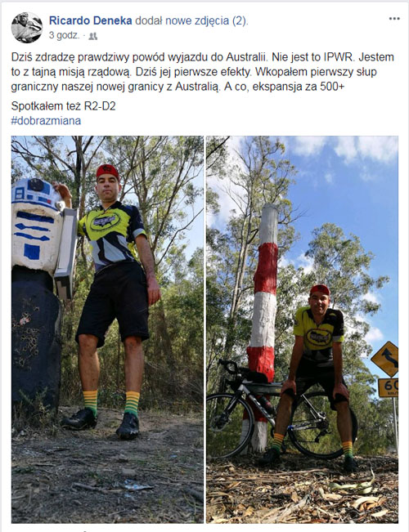
Task: Click the man's red cap in left photo
Action: pos(108,172)
